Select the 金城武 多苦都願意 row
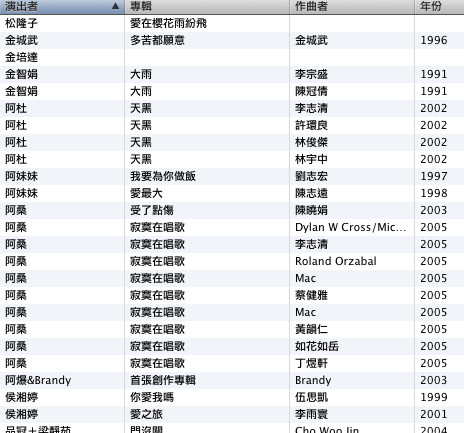The height and width of the screenshot is (433, 464). [232, 40]
